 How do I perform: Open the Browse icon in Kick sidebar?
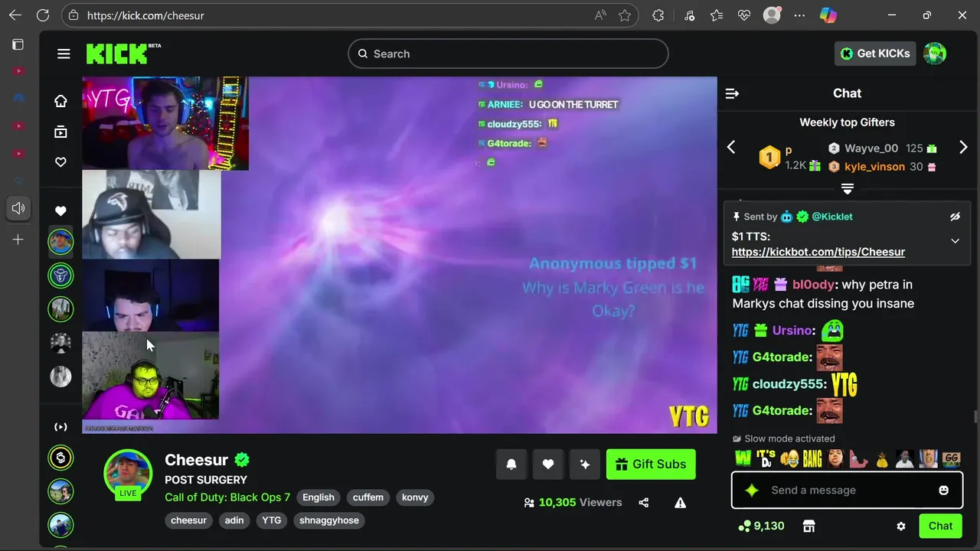tap(60, 132)
